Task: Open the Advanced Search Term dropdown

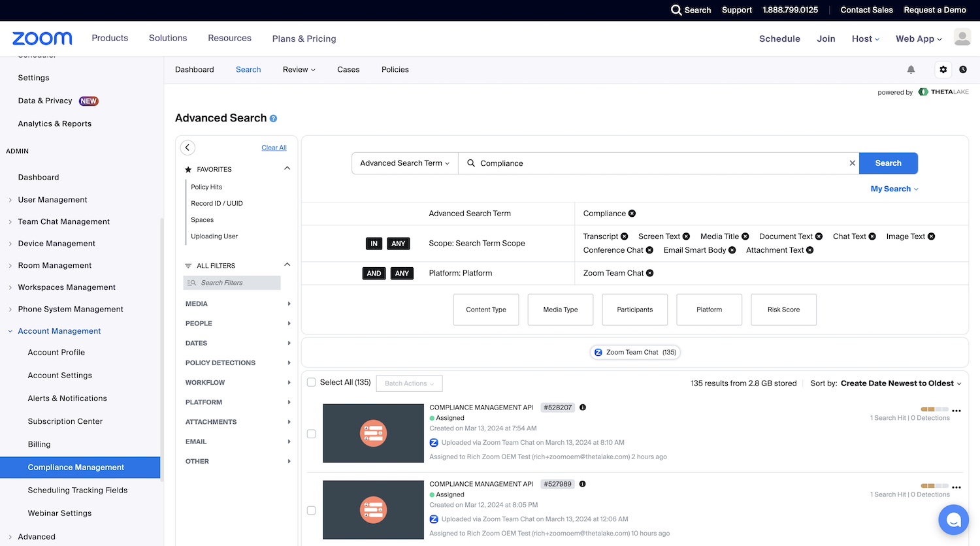Action: 404,163
